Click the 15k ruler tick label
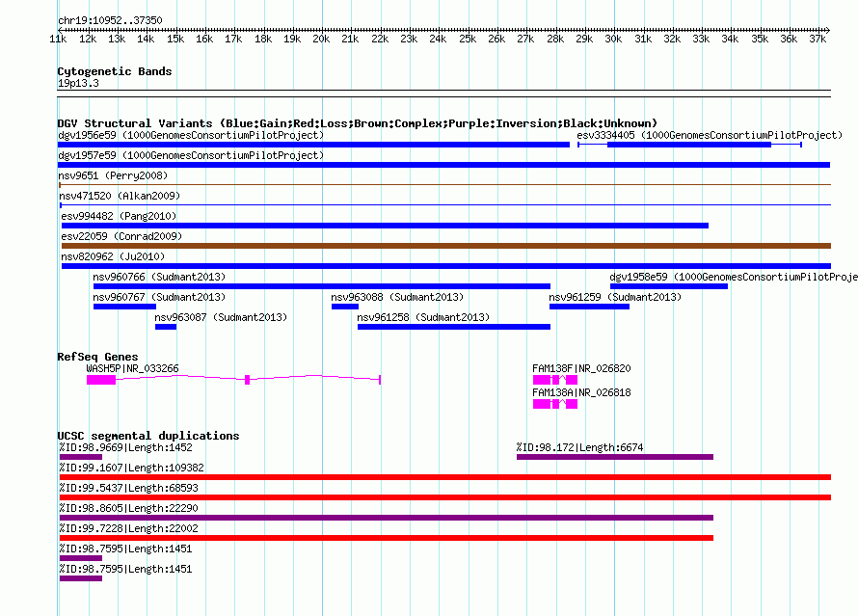 click(175, 39)
